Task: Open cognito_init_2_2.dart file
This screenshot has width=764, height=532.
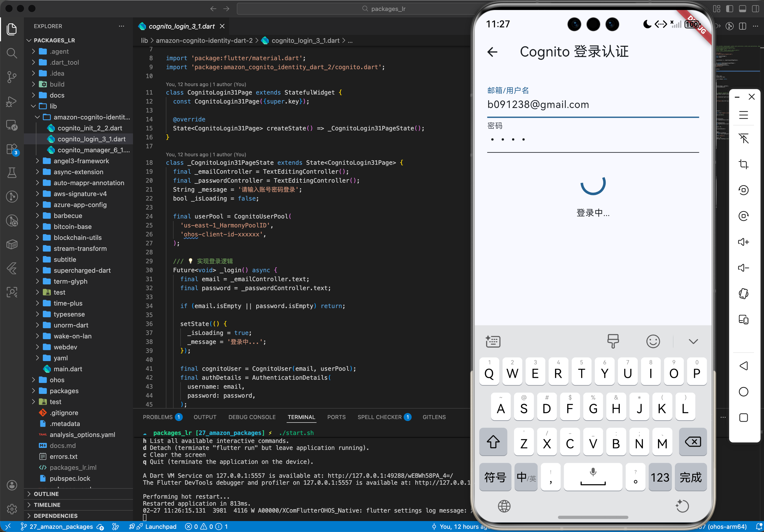Action: point(90,128)
